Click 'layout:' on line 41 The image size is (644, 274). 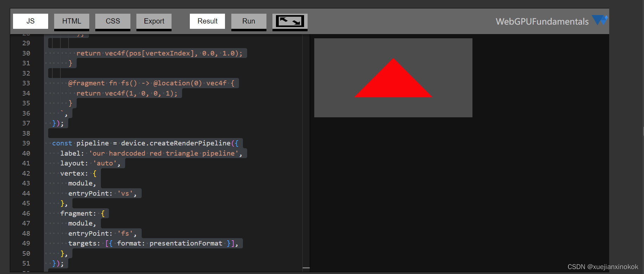pyautogui.click(x=74, y=163)
